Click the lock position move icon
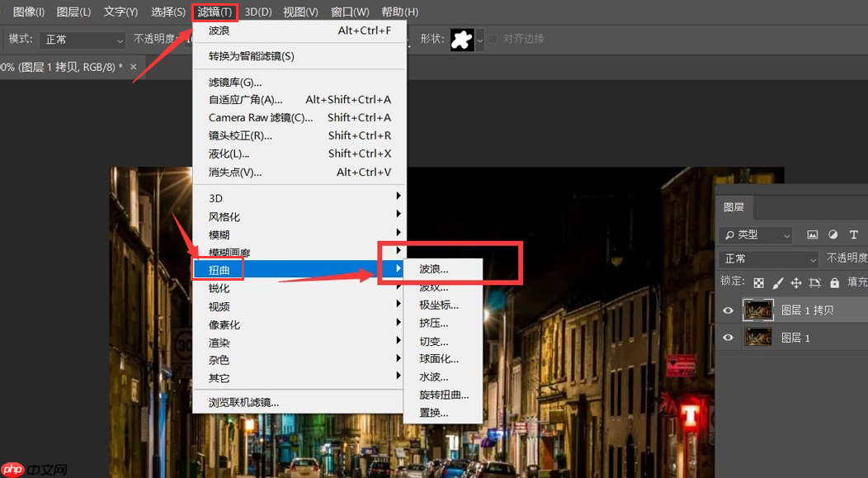 pyautogui.click(x=797, y=283)
